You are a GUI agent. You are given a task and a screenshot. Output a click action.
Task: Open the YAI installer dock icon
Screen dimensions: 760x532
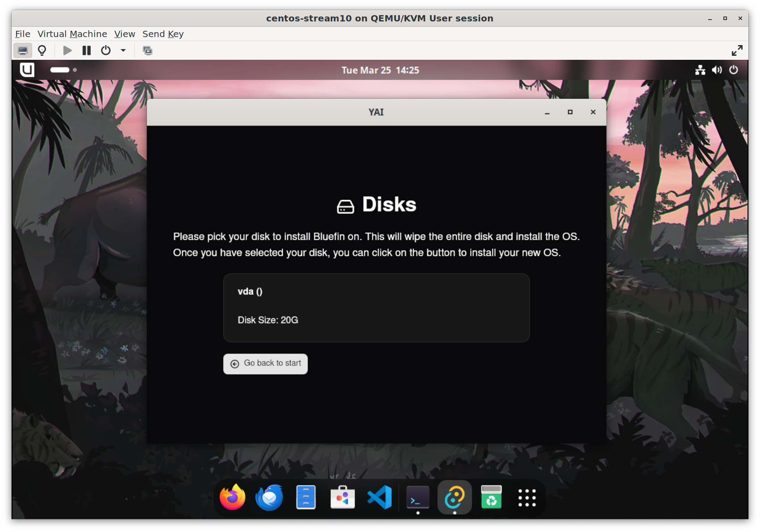(x=455, y=497)
